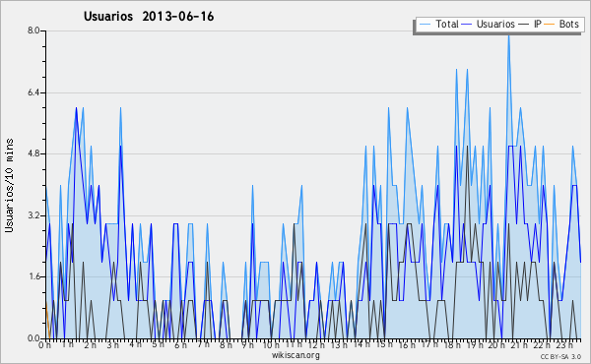This screenshot has width=591, height=364.
Task: Click the y-axis value 1.6
Action: tap(33, 276)
